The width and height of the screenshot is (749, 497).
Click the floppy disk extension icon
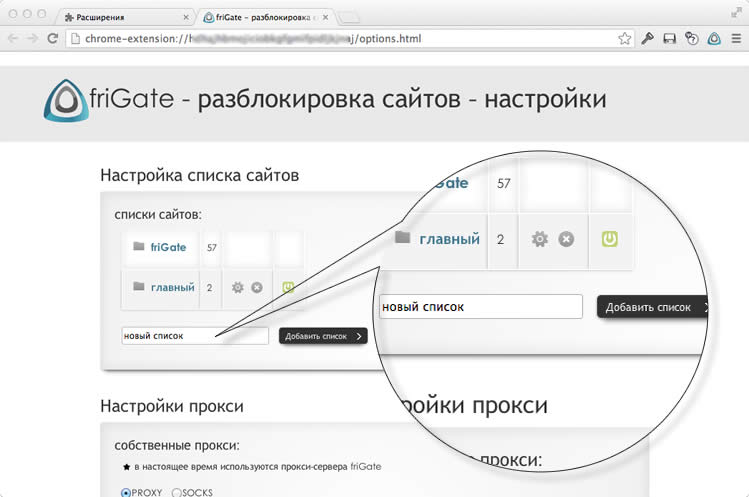click(x=670, y=39)
